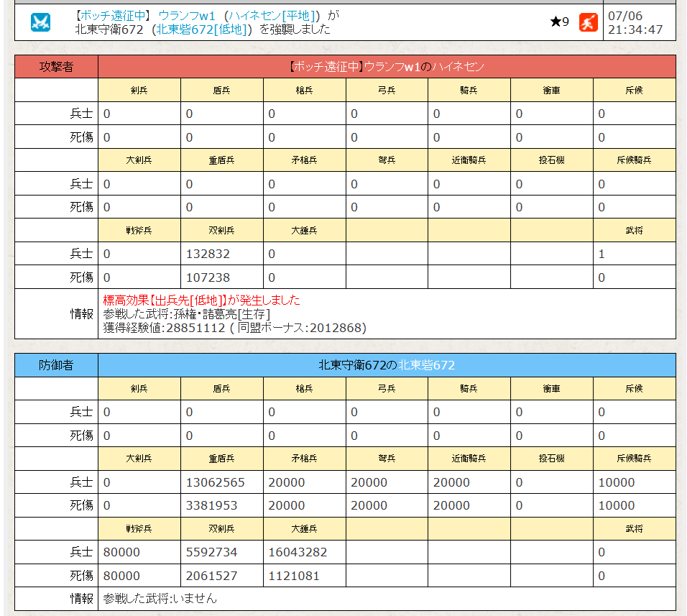Select the 防御者 defender label cell
The image size is (687, 616).
pyautogui.click(x=56, y=365)
